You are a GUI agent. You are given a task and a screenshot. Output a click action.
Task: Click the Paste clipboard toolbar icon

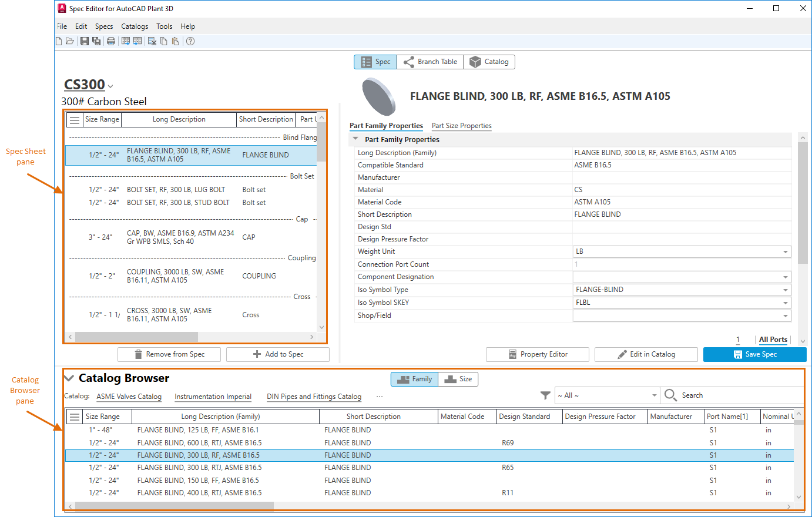pyautogui.click(x=175, y=41)
